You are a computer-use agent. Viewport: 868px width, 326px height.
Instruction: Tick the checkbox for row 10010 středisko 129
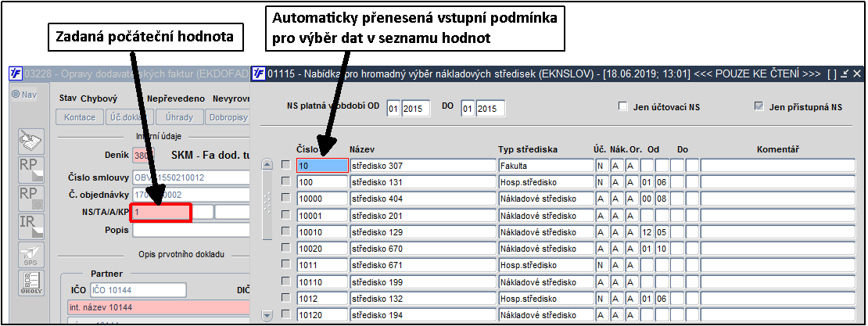click(285, 232)
